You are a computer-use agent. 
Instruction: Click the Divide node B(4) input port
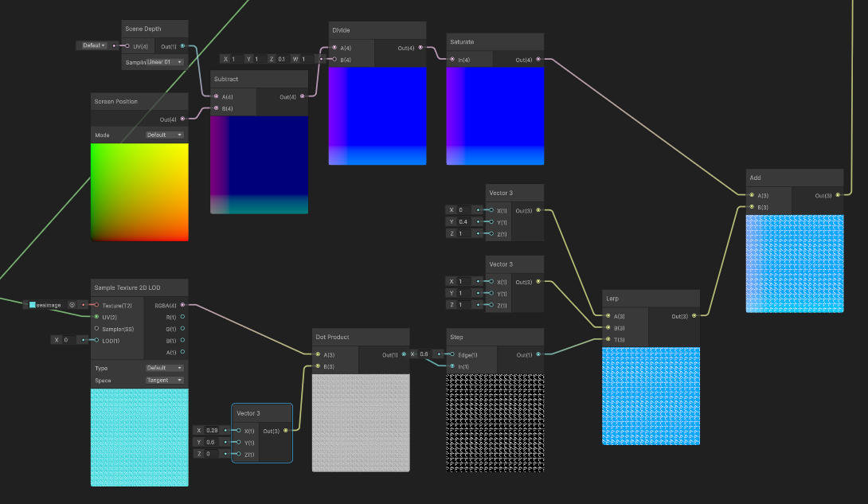tap(334, 59)
